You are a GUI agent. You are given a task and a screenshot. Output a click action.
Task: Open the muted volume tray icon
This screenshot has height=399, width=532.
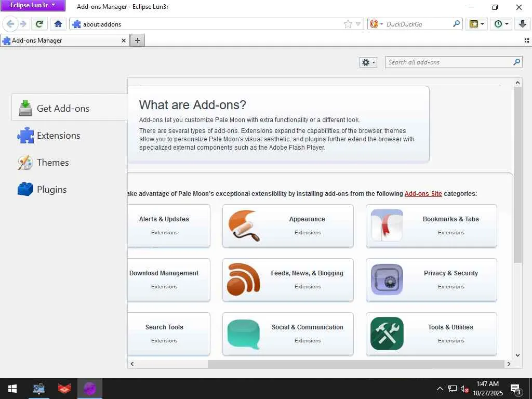click(465, 389)
